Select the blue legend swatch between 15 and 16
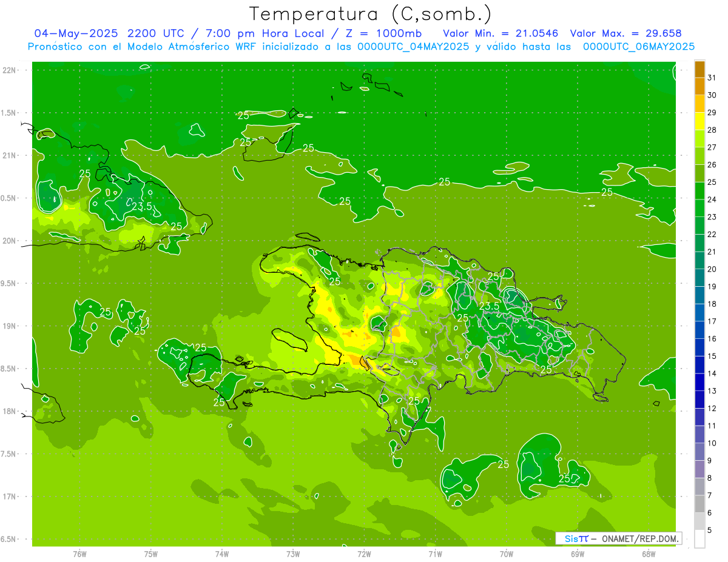 click(x=699, y=347)
